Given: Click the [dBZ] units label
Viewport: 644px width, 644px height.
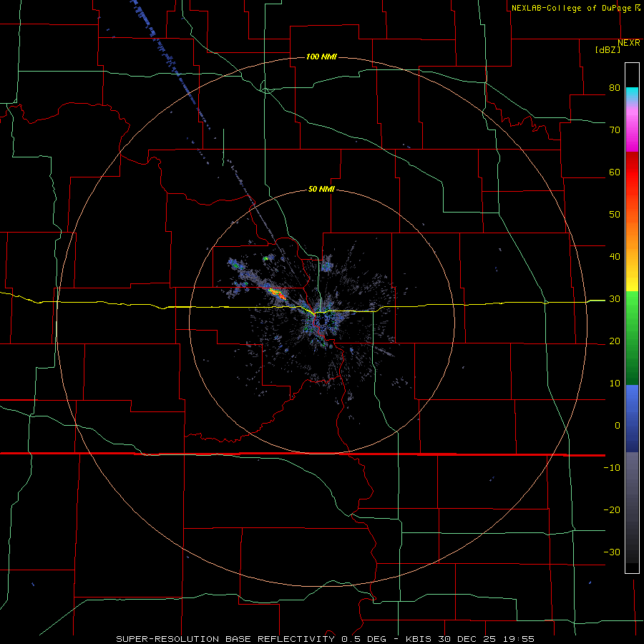Looking at the screenshot, I should 608,49.
